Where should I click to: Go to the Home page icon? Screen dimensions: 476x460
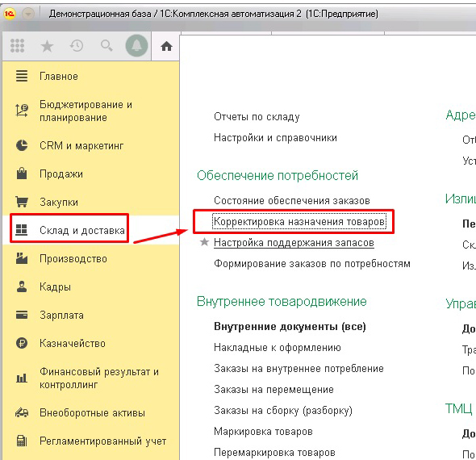tap(166, 47)
